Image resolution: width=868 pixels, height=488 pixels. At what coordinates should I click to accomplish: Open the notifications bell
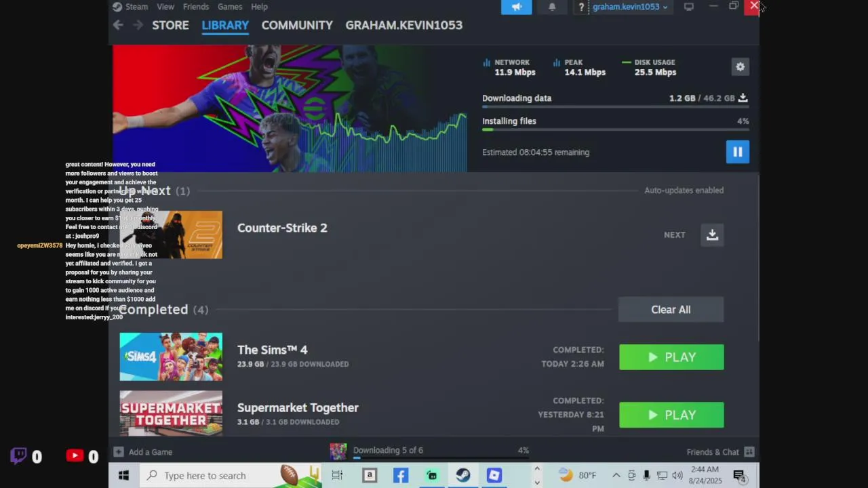pyautogui.click(x=552, y=7)
